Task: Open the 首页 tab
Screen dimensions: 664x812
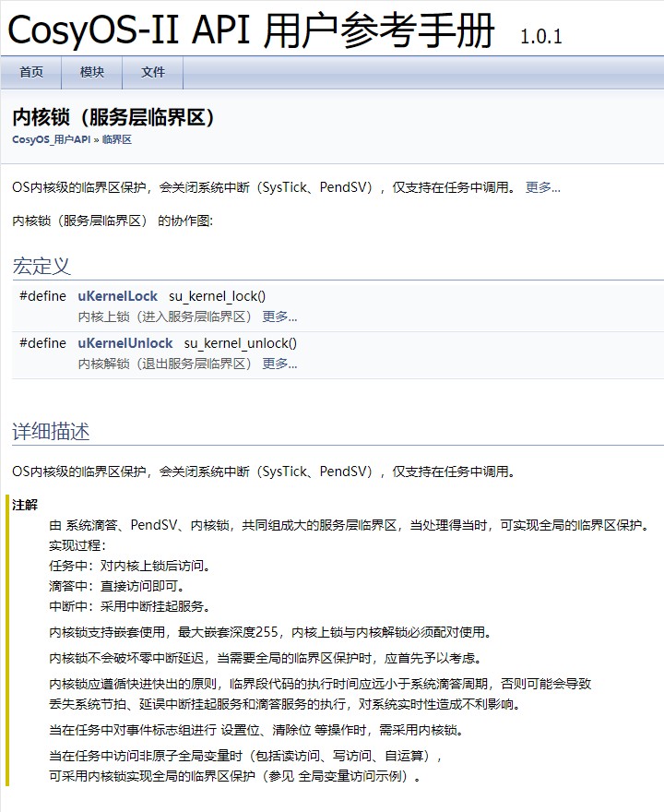Action: coord(31,72)
